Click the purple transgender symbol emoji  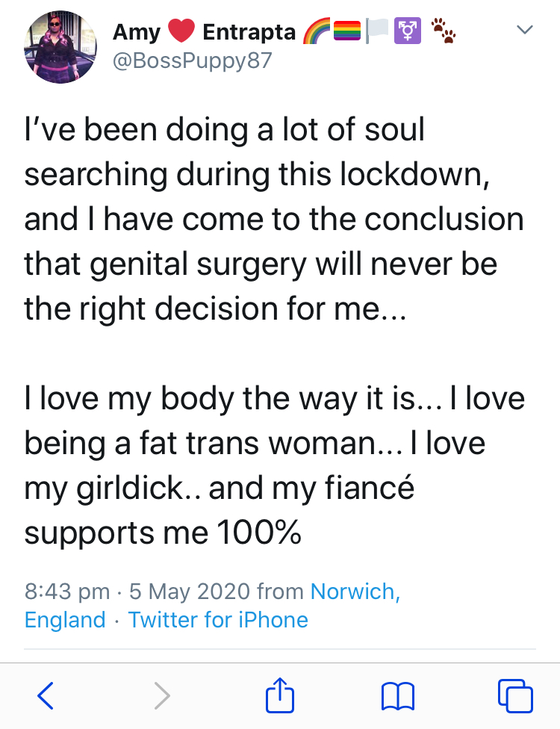(408, 31)
